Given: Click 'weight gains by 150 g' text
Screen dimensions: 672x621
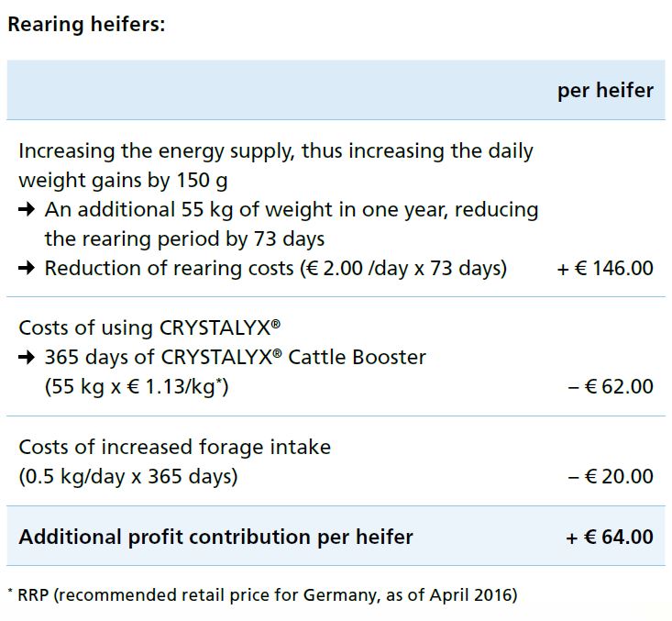Looking at the screenshot, I should [123, 181].
